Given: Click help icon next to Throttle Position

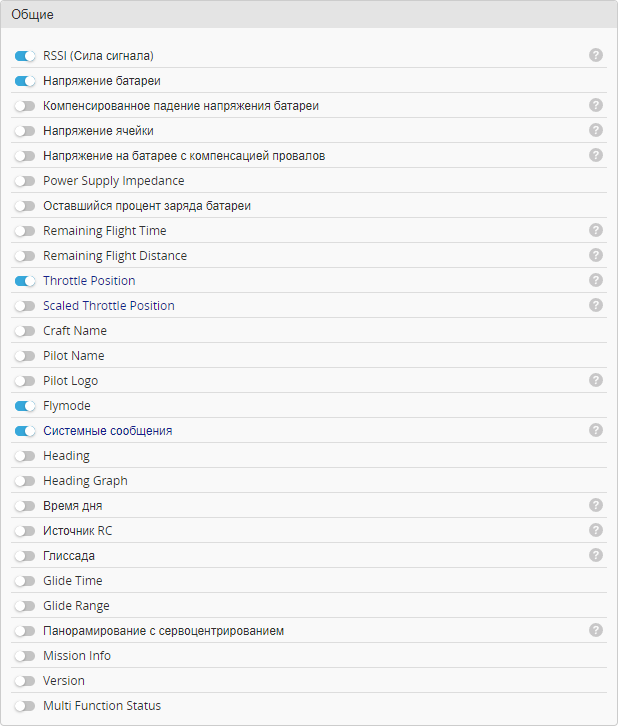Looking at the screenshot, I should click(x=596, y=280).
